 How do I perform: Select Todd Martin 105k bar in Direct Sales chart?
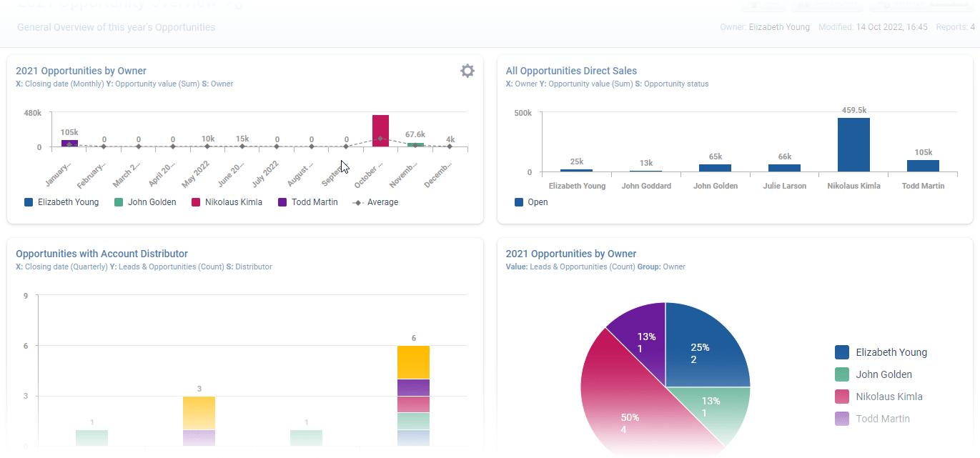[923, 165]
